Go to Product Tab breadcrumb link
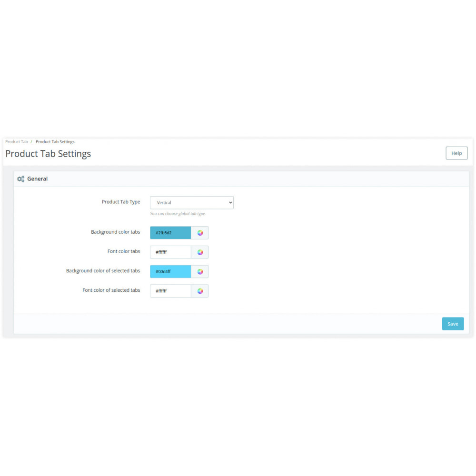476x476 pixels. coord(17,142)
